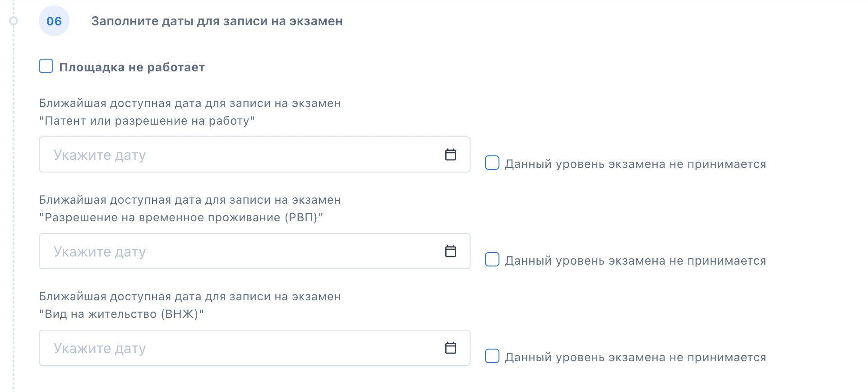Focus the ВНЖ exam date input field
Screen dimensions: 868x392
239,348
